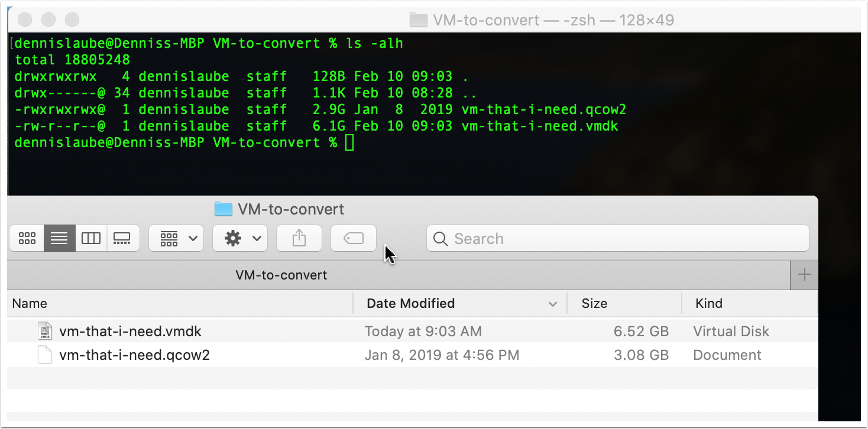Click the Terminal window title bar text
This screenshot has height=429, width=868.
pyautogui.click(x=553, y=20)
